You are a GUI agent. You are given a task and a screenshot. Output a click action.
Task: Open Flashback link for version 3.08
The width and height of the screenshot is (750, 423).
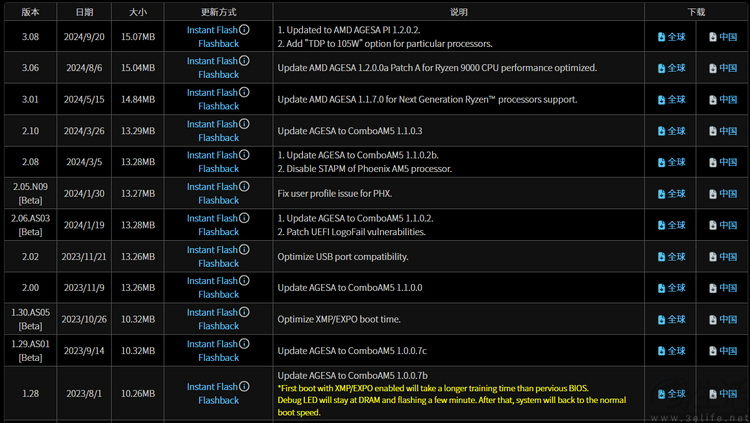(x=218, y=44)
